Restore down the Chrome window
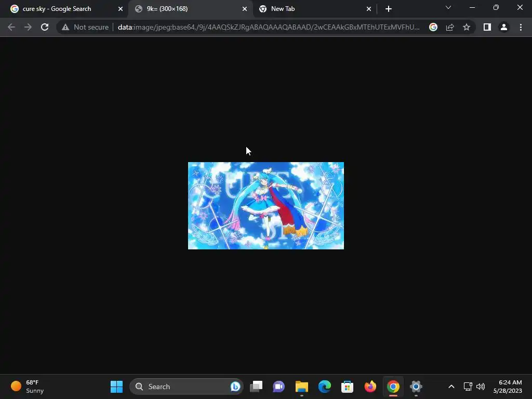The width and height of the screenshot is (532, 399). [496, 7]
